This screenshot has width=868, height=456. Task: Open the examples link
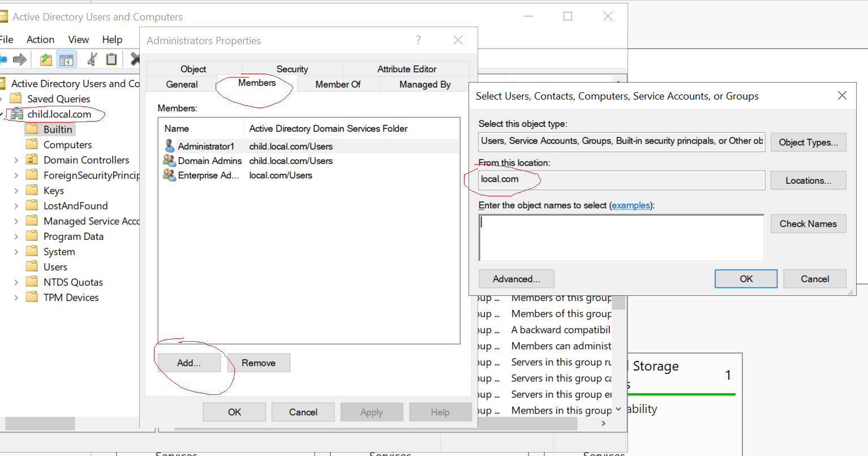pos(631,205)
